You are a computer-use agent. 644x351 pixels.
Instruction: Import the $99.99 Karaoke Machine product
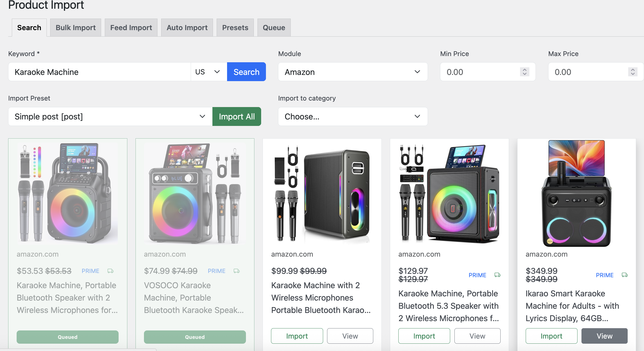(x=297, y=336)
